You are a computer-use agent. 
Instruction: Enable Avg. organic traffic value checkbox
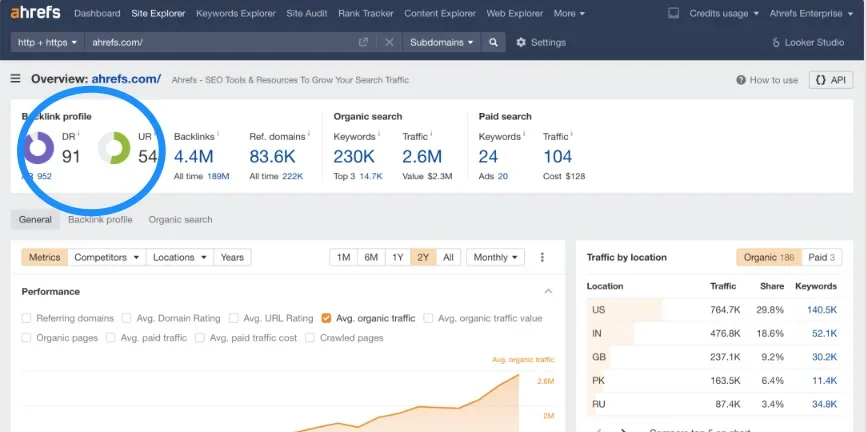point(428,318)
